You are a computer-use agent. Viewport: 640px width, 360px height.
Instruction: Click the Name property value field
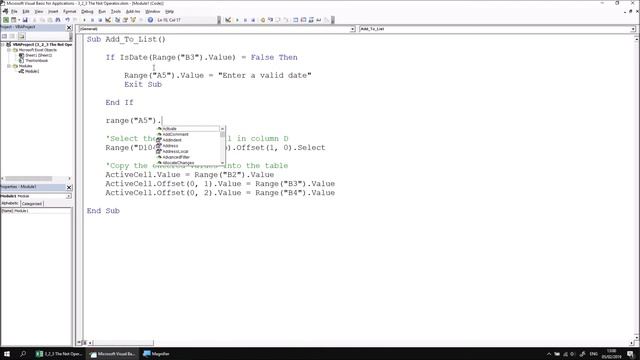click(42, 211)
